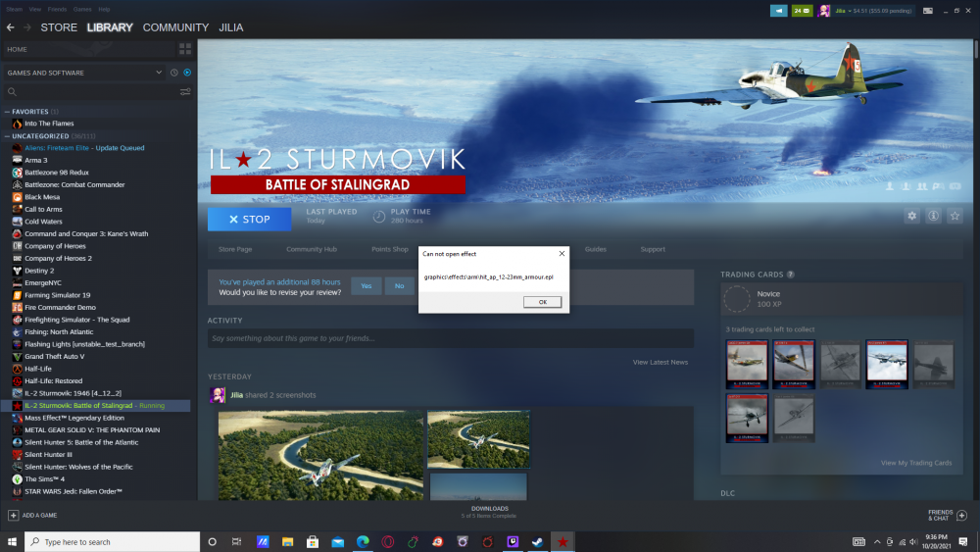Open the JILIA profile tab
The width and height of the screenshot is (980, 552).
pyautogui.click(x=231, y=27)
